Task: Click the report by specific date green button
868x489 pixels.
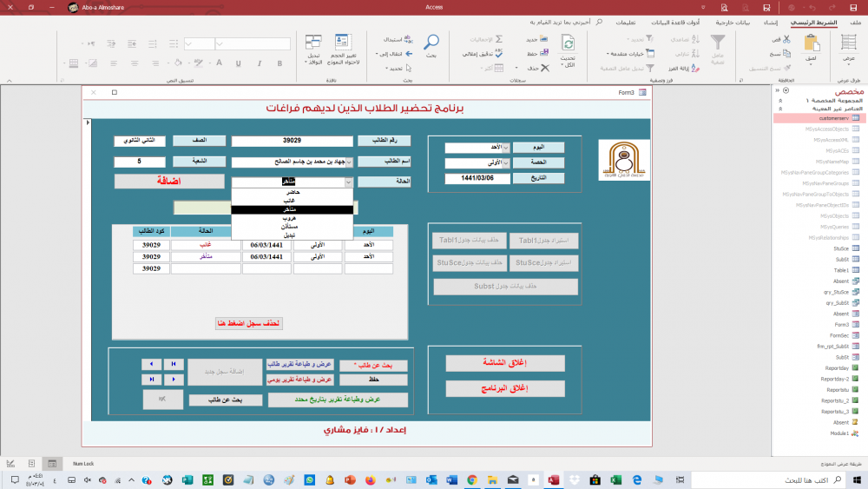Action: point(338,400)
